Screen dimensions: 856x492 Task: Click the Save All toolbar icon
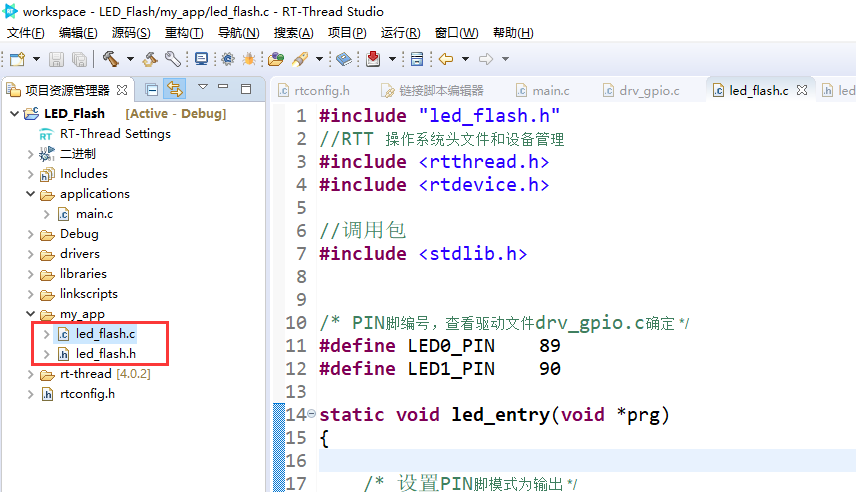[79, 59]
